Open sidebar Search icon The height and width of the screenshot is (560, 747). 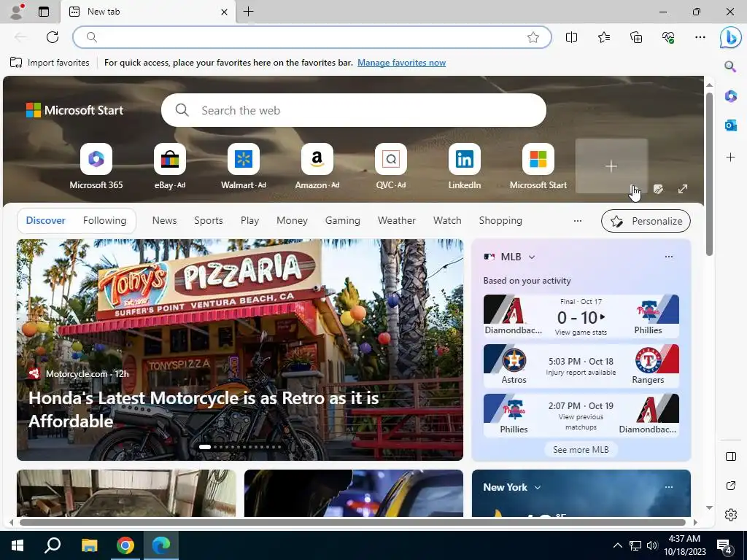tap(730, 66)
